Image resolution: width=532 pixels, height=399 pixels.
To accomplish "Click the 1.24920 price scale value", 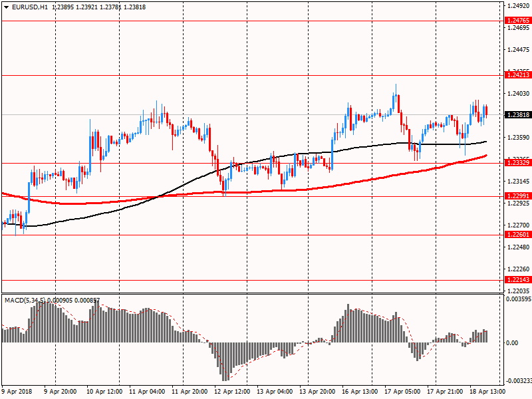I will (518, 6).
